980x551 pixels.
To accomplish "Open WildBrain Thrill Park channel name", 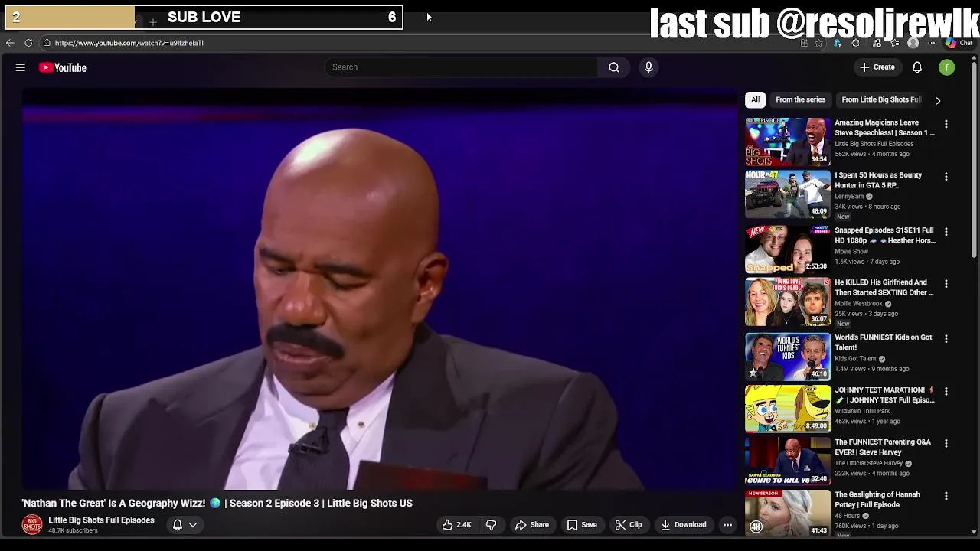I will coord(862,411).
